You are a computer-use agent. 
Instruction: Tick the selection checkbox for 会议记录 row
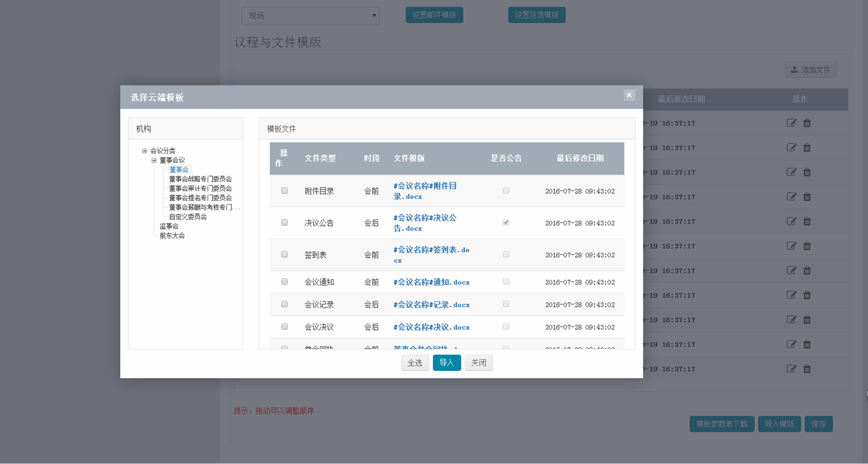pyautogui.click(x=284, y=304)
